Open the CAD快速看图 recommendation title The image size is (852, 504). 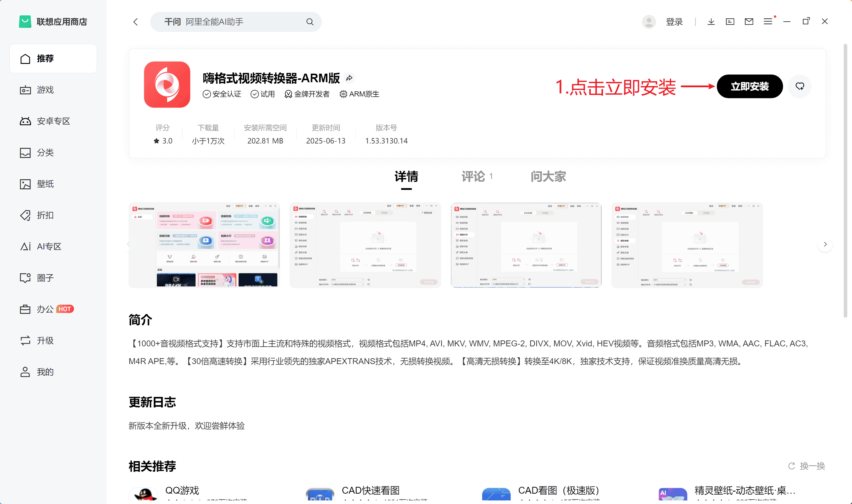370,490
